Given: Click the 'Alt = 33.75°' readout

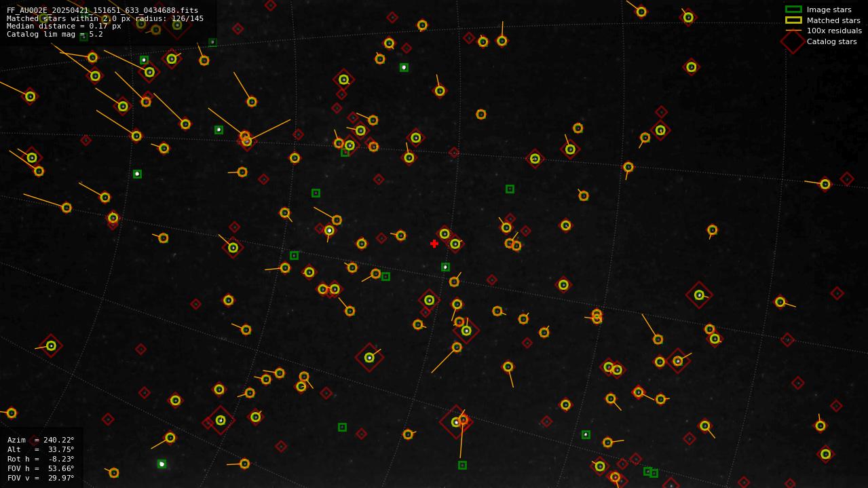Looking at the screenshot, I should [41, 449].
